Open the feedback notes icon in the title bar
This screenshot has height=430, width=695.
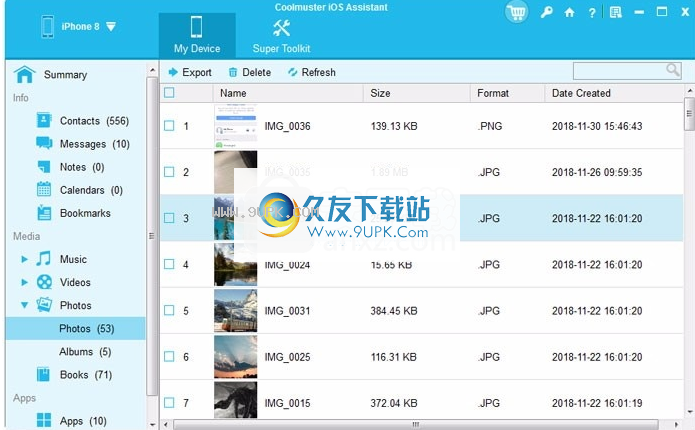pyautogui.click(x=615, y=12)
